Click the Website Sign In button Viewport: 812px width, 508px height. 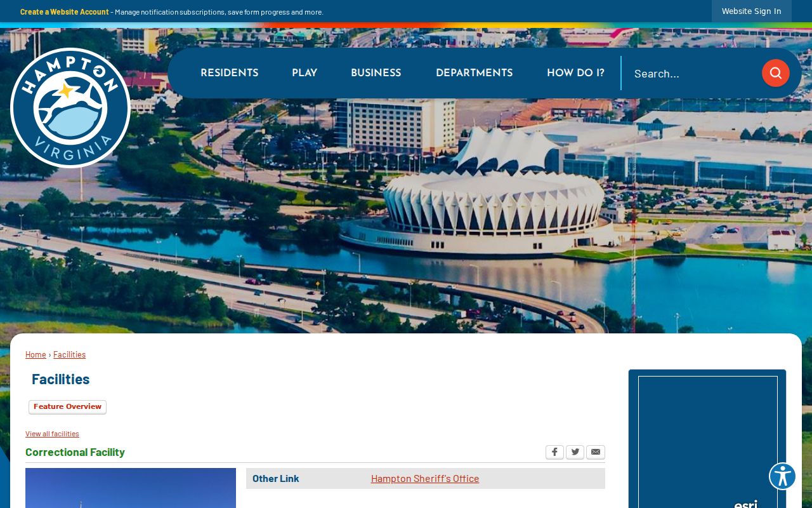click(751, 11)
